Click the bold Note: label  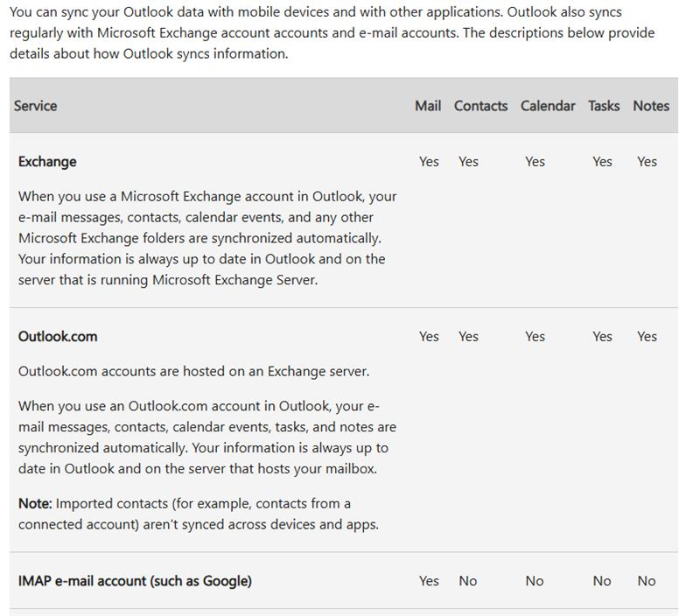(37, 504)
